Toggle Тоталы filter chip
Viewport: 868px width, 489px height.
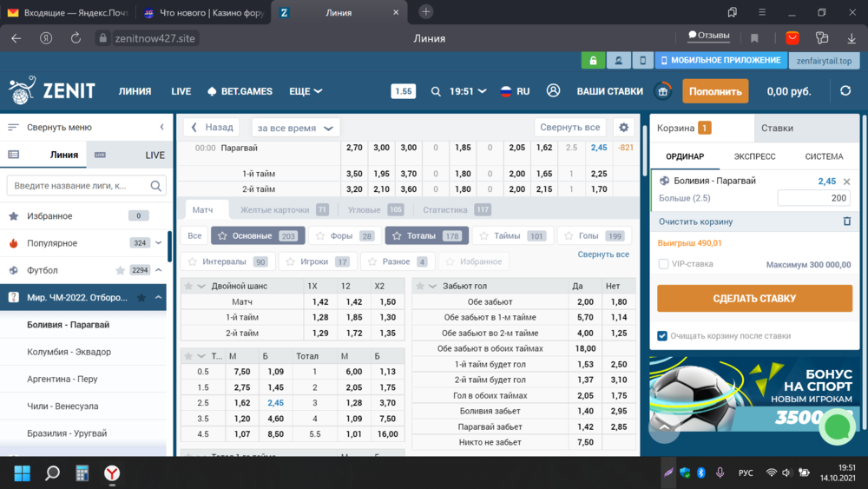tap(427, 236)
